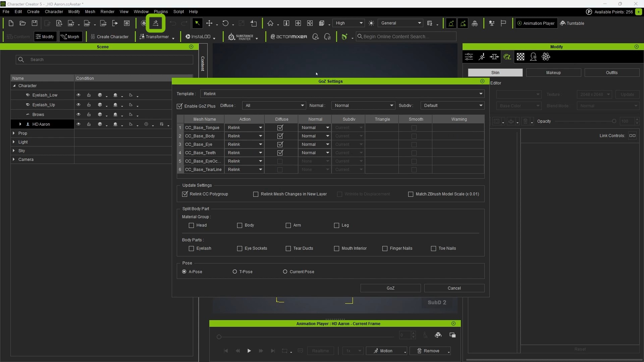Click the play button in Animation Player
Image resolution: width=644 pixels, height=362 pixels.
[249, 351]
